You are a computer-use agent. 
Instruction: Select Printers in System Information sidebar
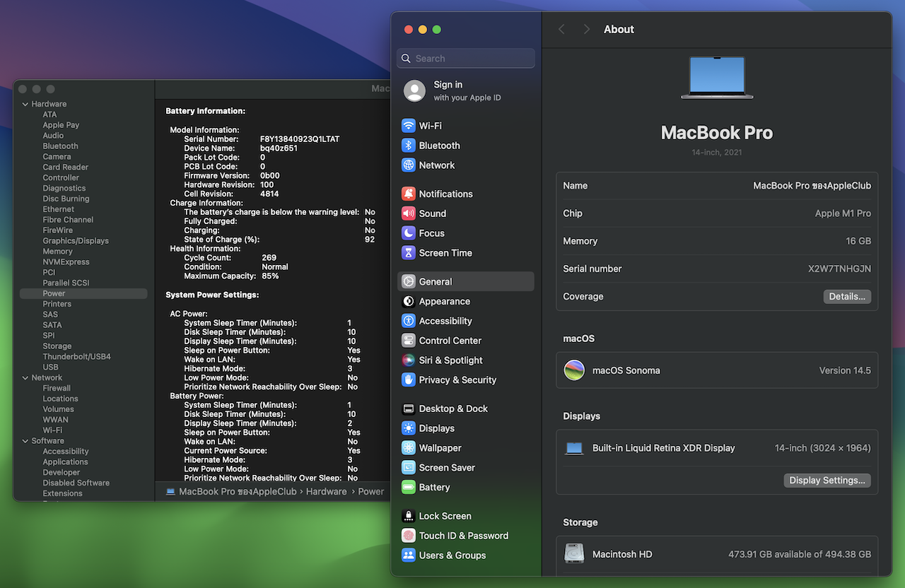click(57, 304)
